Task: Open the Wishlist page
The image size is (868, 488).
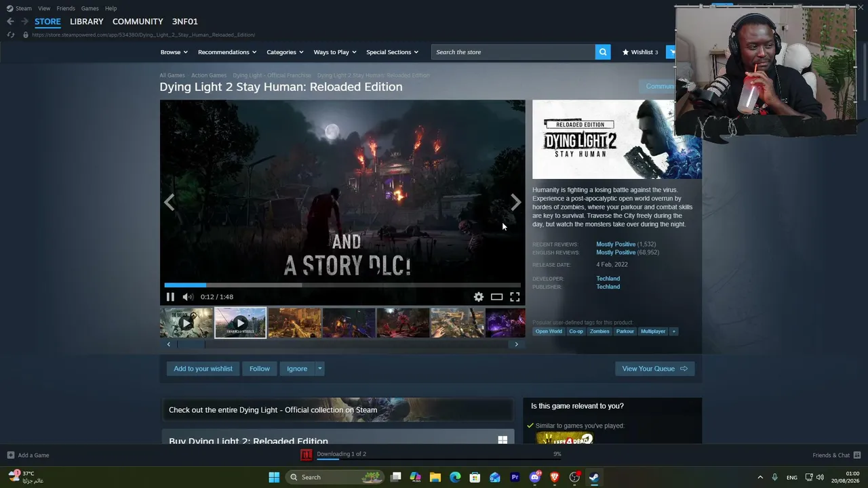Action: click(x=640, y=52)
